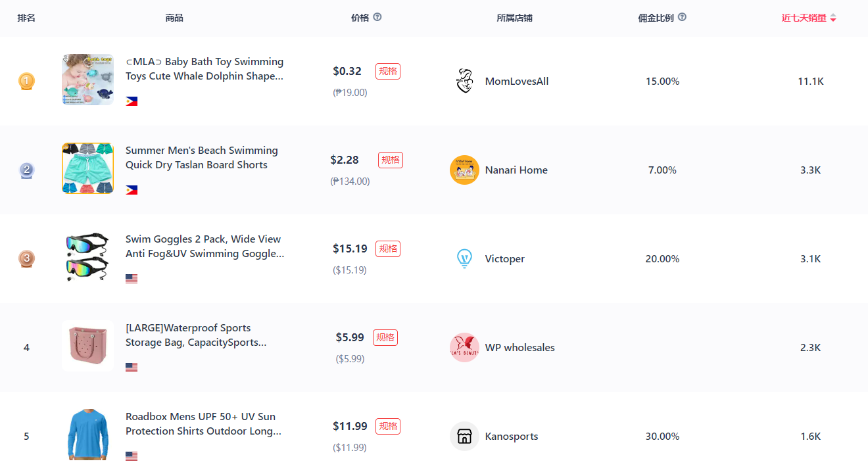Open the Baby Bath Toy product thumbnail
Screen dimensions: 868x476
(87, 80)
